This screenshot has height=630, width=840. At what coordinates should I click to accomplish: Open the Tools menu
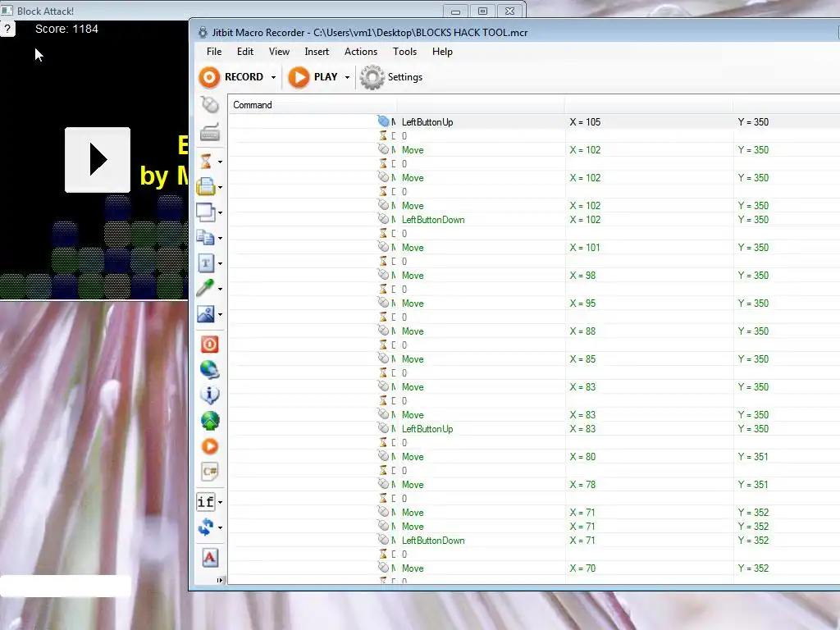(404, 52)
